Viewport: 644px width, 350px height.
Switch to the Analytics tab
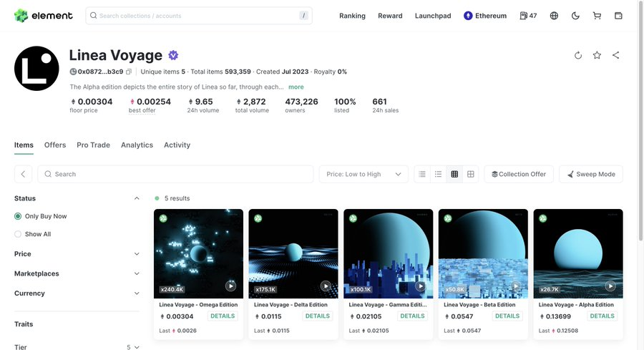tap(137, 145)
